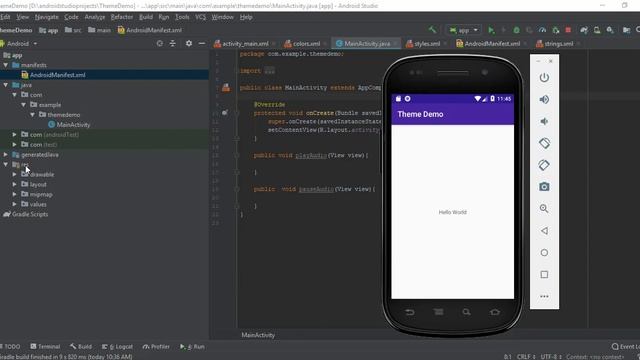
Task: Open the run configuration app dropdown
Action: 464,30
